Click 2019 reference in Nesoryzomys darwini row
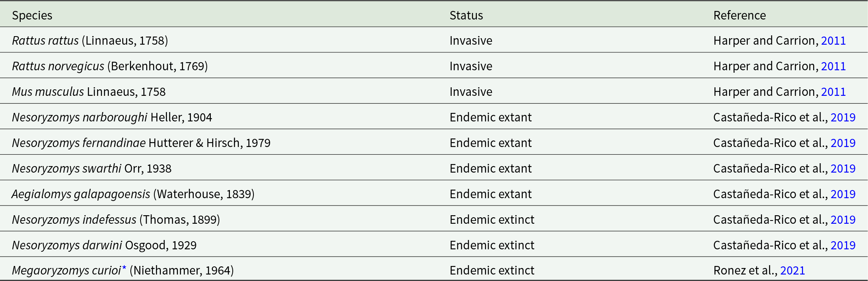 [843, 245]
